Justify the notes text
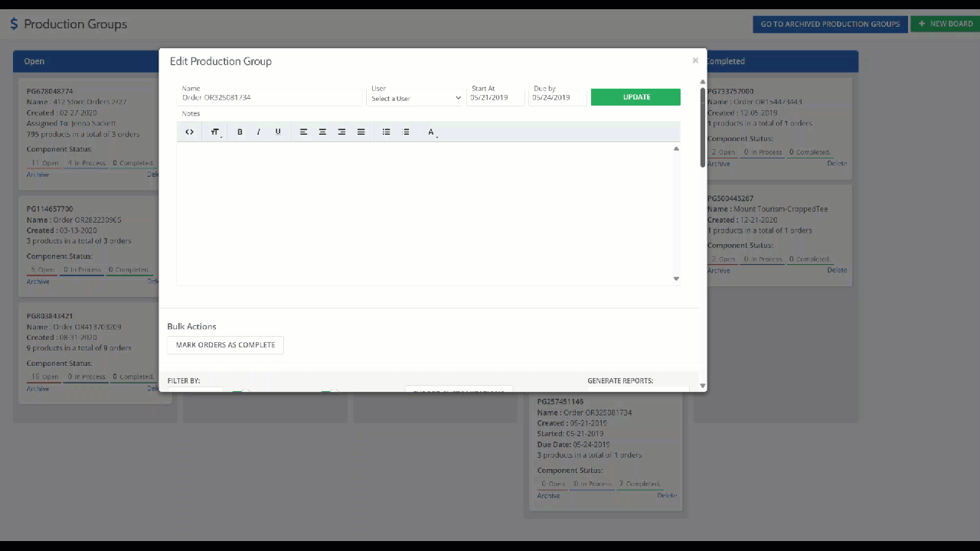 [361, 132]
